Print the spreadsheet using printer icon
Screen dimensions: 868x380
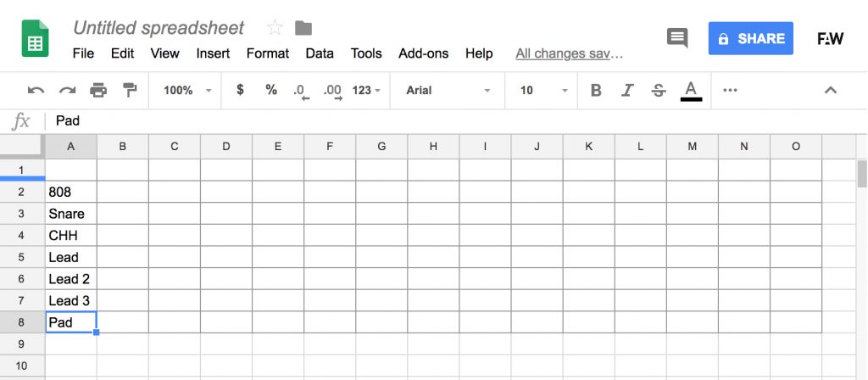click(98, 90)
